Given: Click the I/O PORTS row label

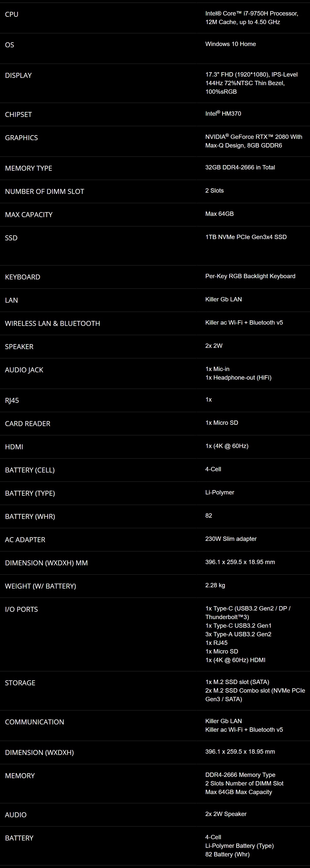Looking at the screenshot, I should click(21, 609).
